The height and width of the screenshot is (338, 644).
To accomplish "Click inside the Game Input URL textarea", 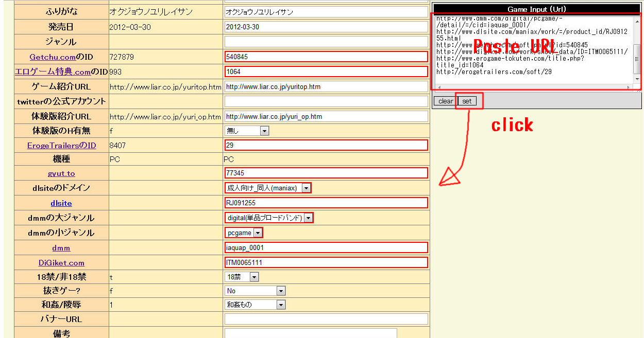I will pyautogui.click(x=531, y=51).
